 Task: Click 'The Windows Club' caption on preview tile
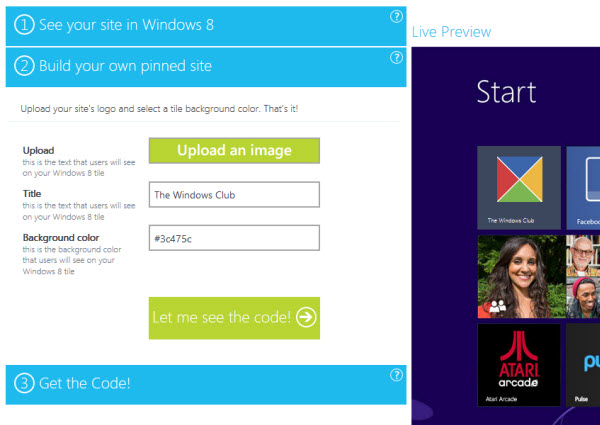coord(511,220)
